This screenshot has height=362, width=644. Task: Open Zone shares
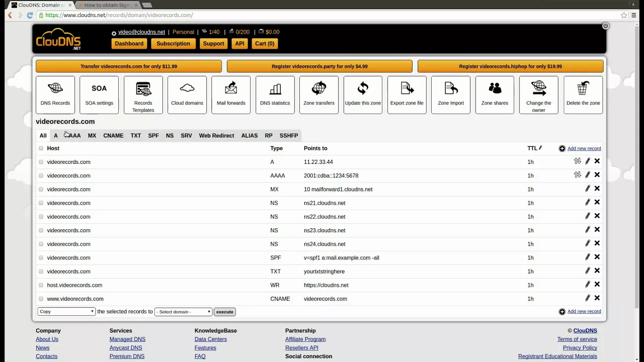tap(495, 95)
